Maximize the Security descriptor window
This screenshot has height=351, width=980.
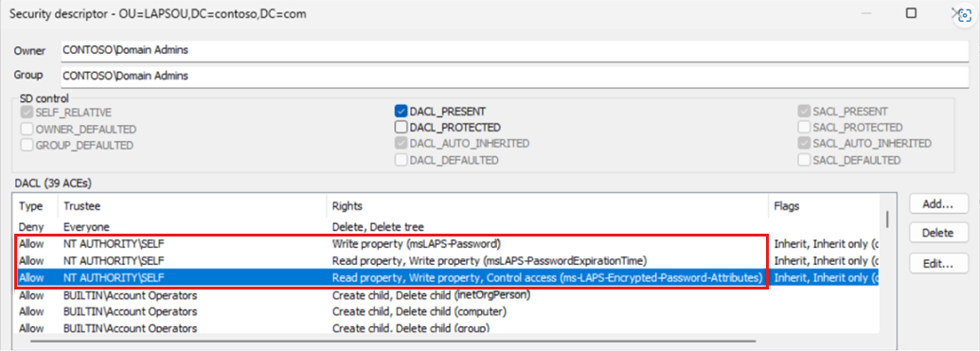pyautogui.click(x=912, y=13)
